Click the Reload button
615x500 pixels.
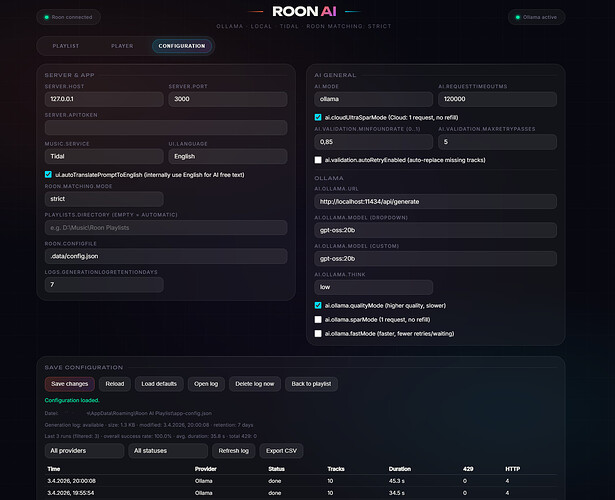coord(115,384)
